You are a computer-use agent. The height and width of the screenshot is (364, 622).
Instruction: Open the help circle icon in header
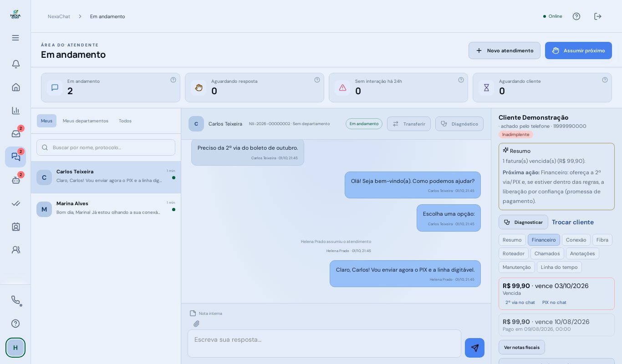[576, 16]
